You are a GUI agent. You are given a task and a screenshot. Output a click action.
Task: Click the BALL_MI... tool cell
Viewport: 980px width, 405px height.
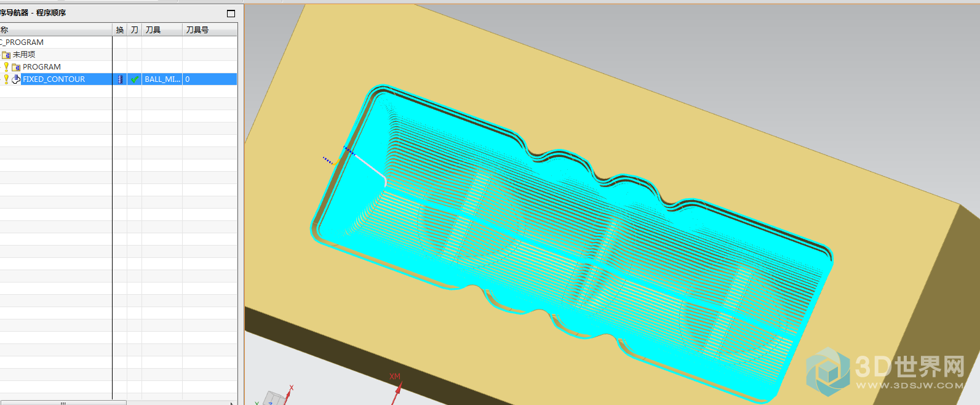pos(162,79)
